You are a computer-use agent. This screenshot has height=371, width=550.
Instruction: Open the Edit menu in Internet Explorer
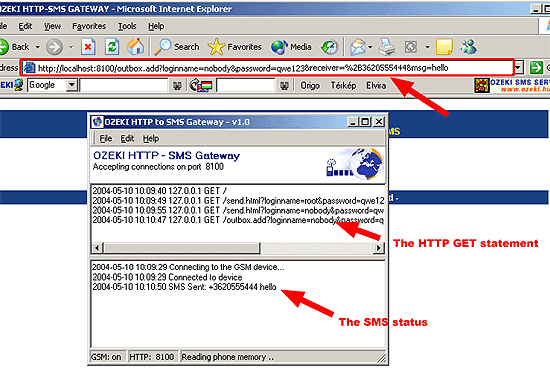[x=25, y=26]
